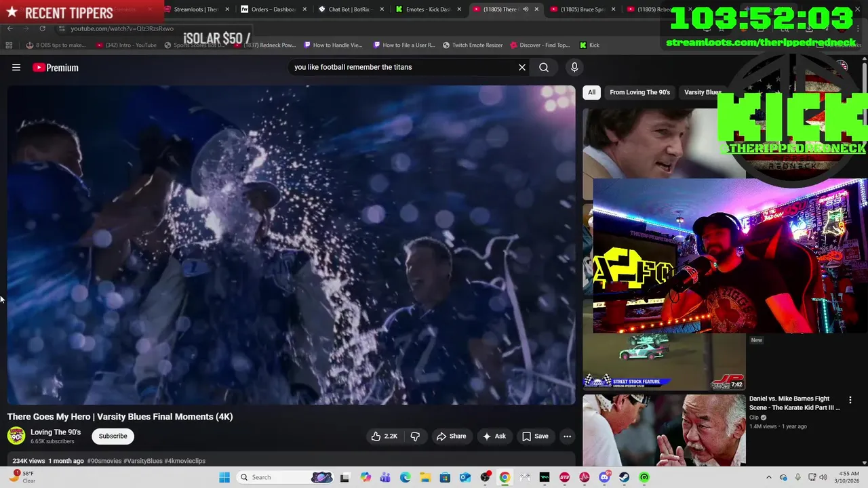Open the weather widget showing 58°F
The image size is (868, 488).
pyautogui.click(x=21, y=477)
